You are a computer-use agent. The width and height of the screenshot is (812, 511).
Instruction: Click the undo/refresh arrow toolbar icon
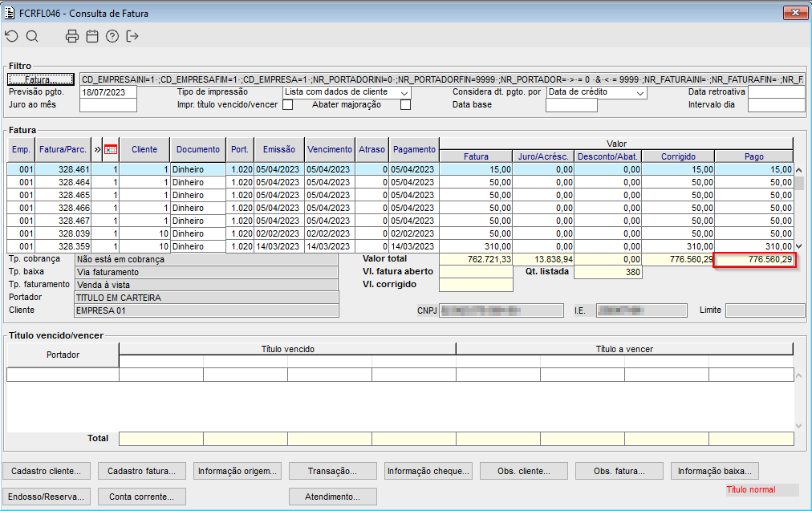11,36
